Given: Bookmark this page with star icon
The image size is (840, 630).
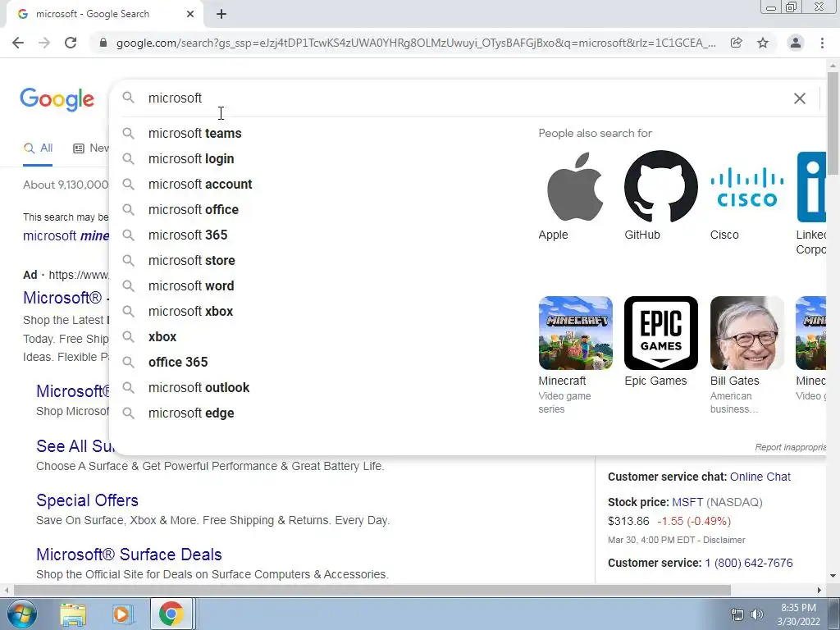Looking at the screenshot, I should coord(763,43).
